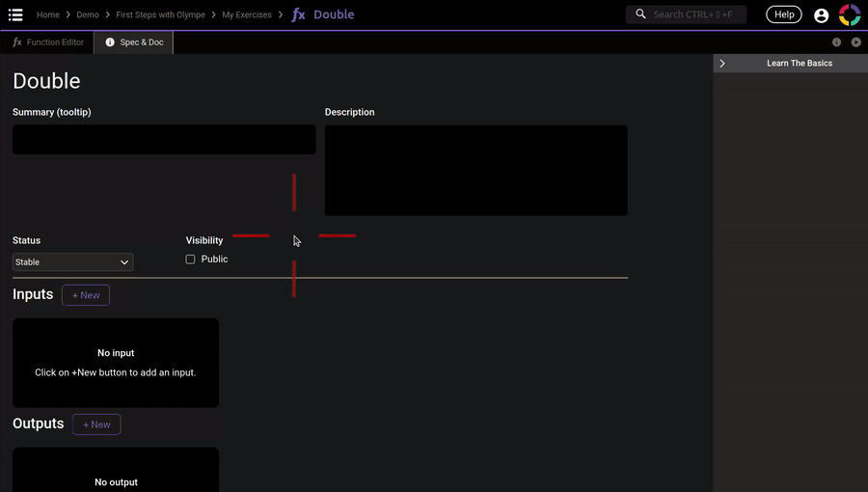Click into the Summary tooltip field
This screenshot has width=868, height=492.
pos(164,140)
